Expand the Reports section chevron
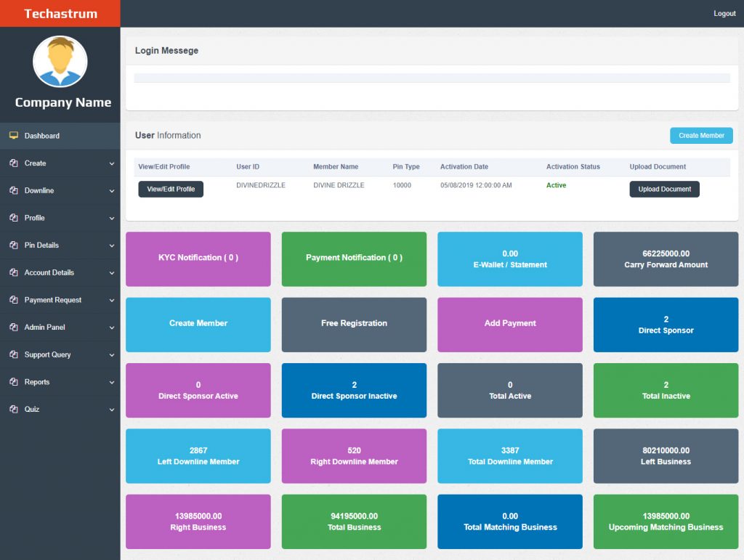This screenshot has height=560, width=744. click(111, 383)
